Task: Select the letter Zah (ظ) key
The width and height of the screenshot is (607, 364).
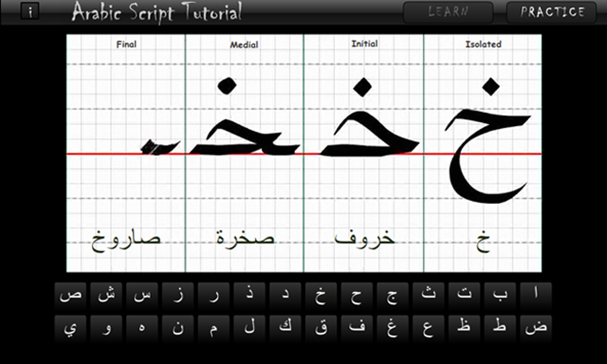Action: tap(464, 328)
